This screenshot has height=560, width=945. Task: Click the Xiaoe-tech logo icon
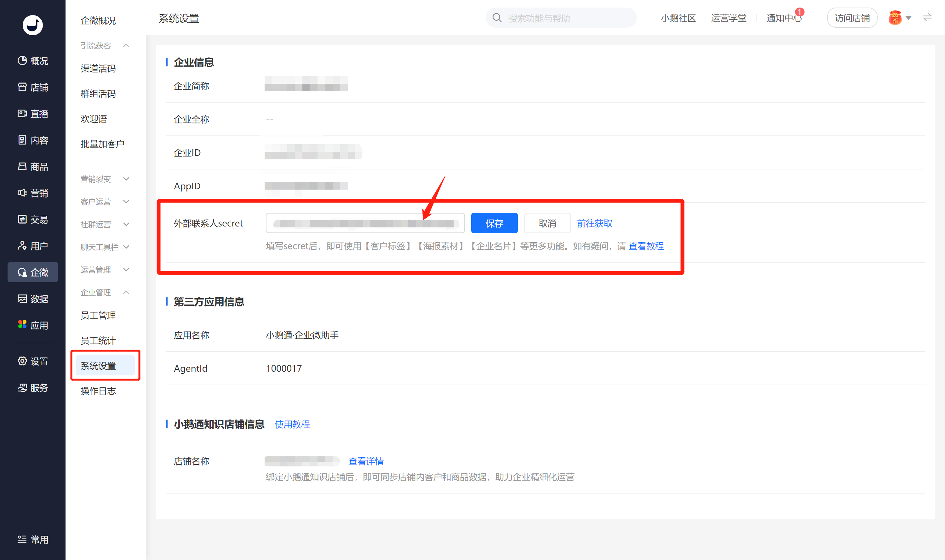point(33,25)
